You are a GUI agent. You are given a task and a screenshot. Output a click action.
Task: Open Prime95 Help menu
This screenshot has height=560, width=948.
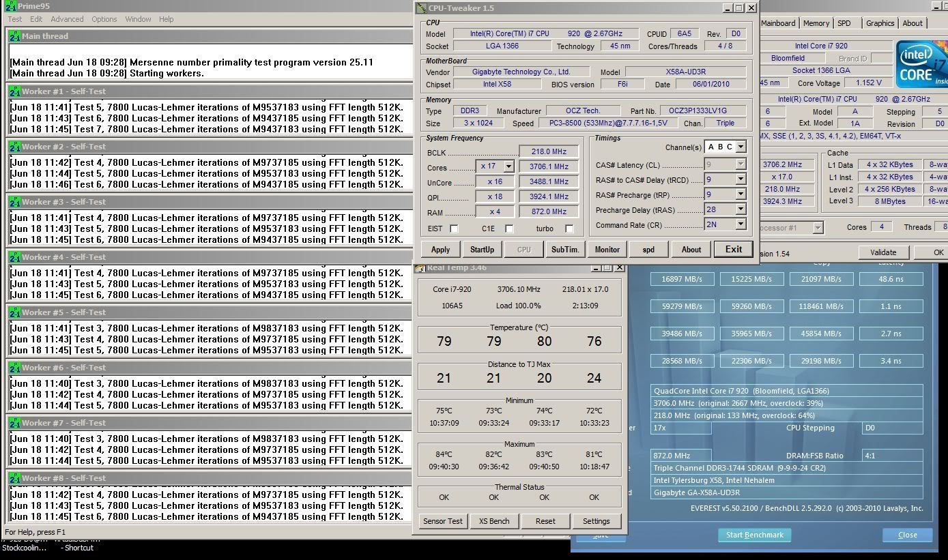167,19
